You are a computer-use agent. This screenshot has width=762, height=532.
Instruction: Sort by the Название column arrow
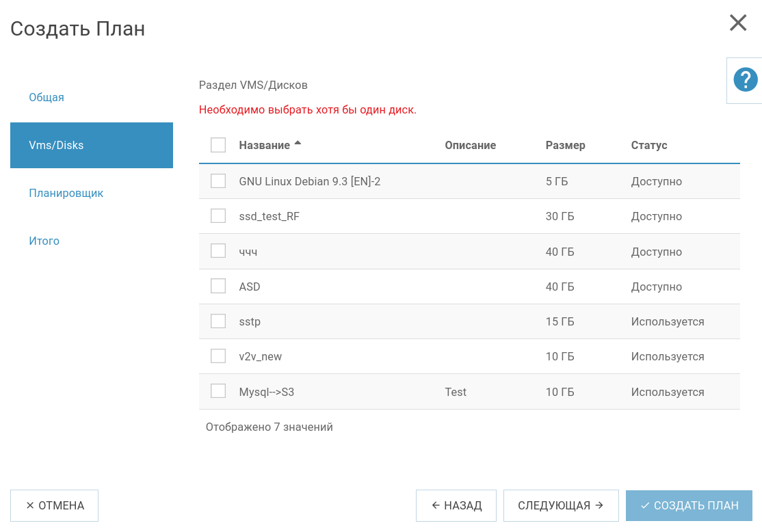point(297,144)
